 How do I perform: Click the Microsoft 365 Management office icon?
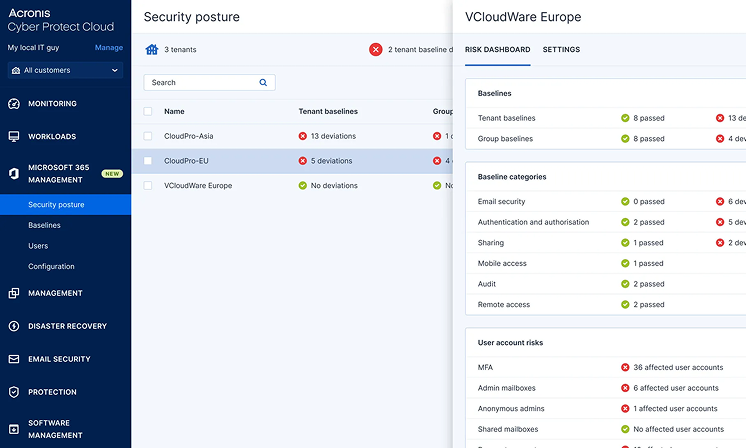click(14, 174)
